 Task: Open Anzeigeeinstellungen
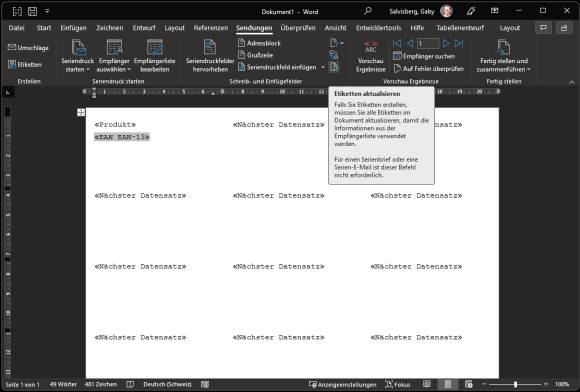click(x=343, y=385)
